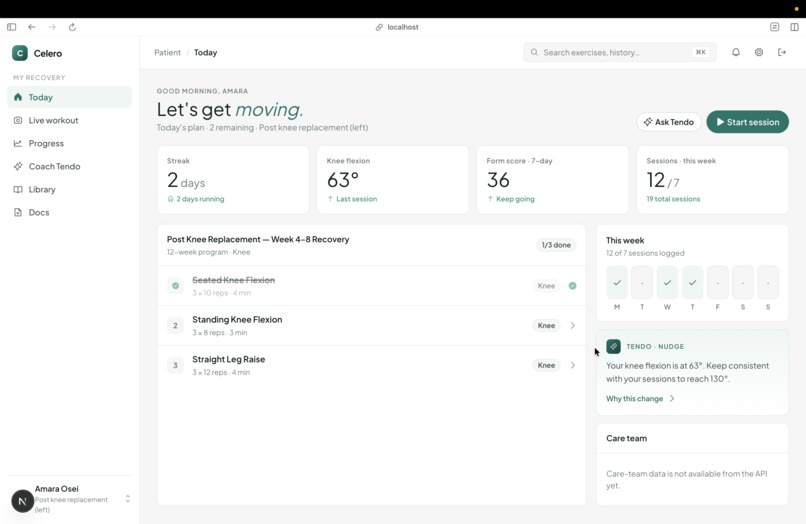Toggle Friday's session box
Viewport: 806px width, 524px height.
718,282
